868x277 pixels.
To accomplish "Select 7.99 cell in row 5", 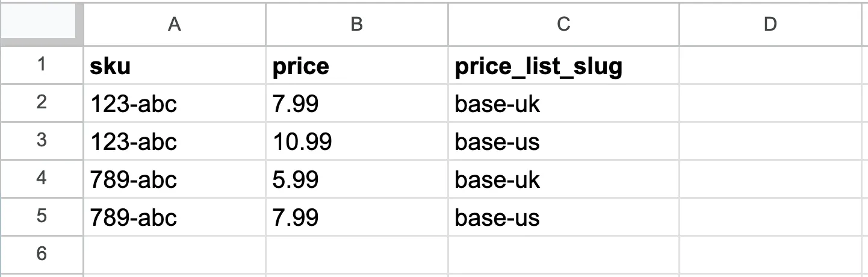I will [356, 217].
